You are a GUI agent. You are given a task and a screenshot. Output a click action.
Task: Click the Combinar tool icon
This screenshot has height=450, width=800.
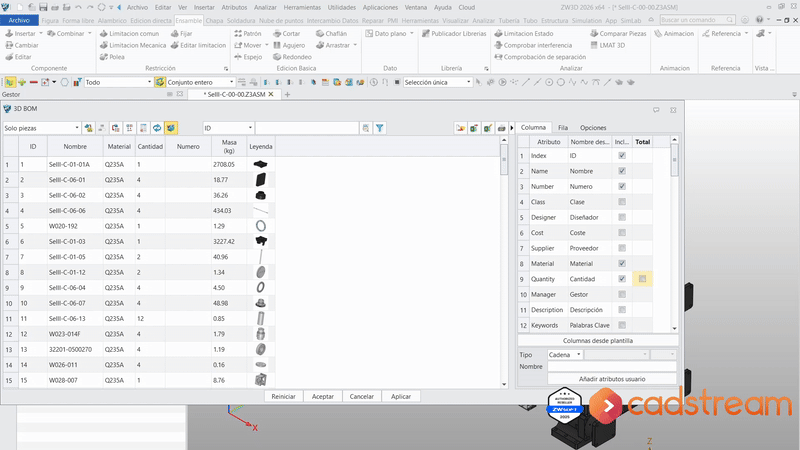tap(52, 33)
